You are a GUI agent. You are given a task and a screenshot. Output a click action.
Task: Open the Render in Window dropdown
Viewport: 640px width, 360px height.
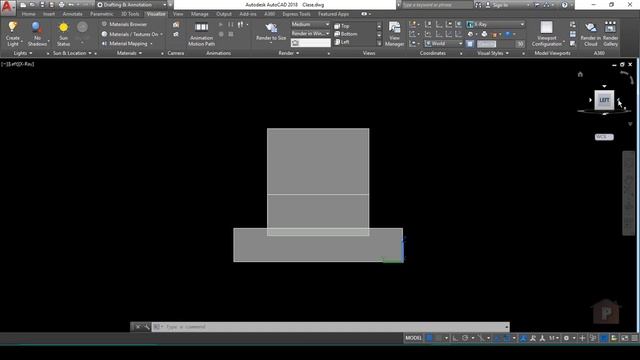pyautogui.click(x=310, y=33)
